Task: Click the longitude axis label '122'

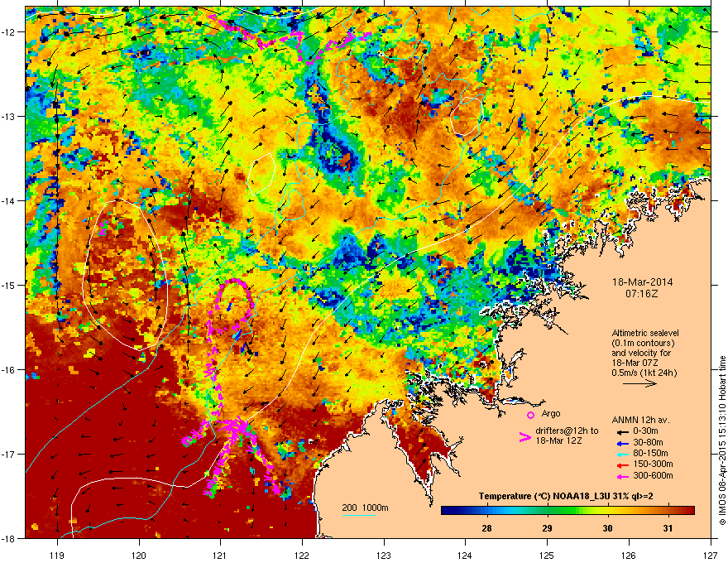Action: click(x=302, y=556)
